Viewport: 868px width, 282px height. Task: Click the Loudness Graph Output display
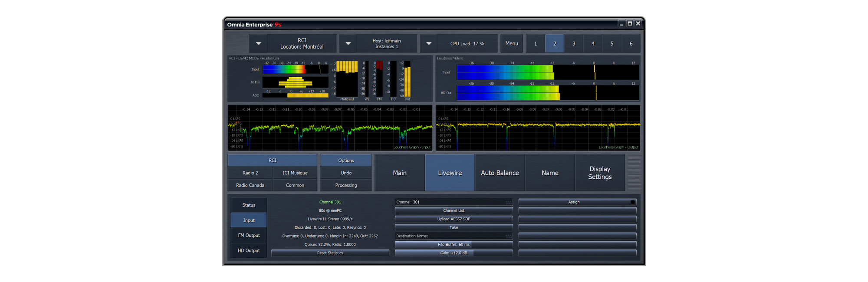coord(538,128)
